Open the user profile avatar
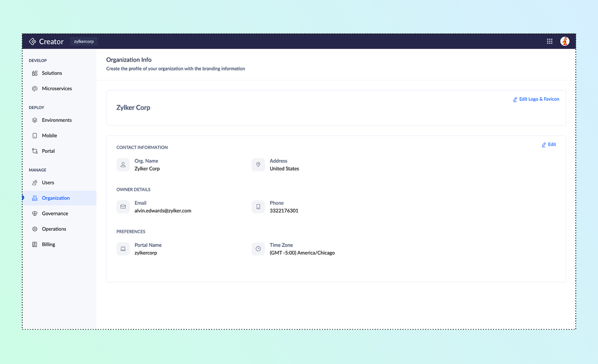 point(565,41)
